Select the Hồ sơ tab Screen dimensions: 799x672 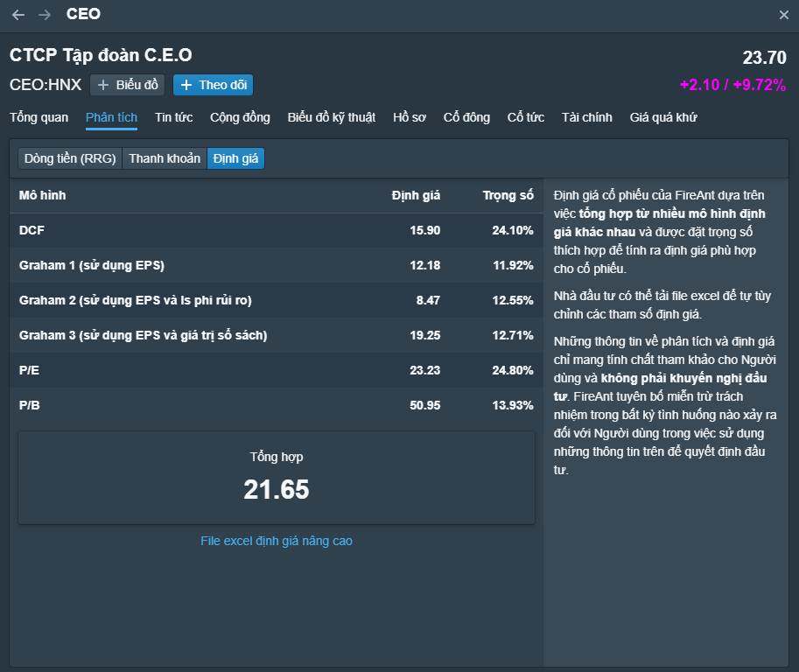tap(410, 117)
